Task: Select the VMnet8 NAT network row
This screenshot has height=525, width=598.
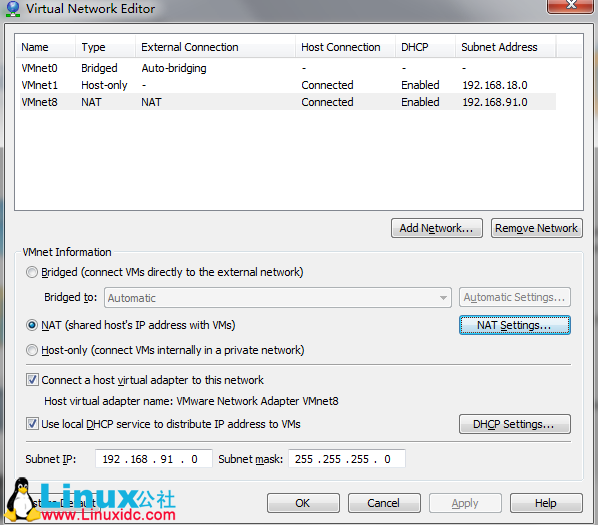Action: (288, 102)
